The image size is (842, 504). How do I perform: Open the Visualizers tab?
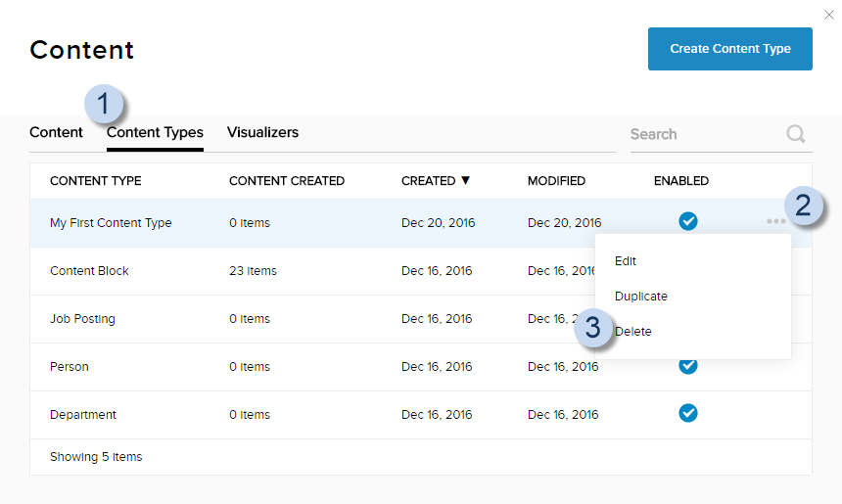(x=262, y=132)
